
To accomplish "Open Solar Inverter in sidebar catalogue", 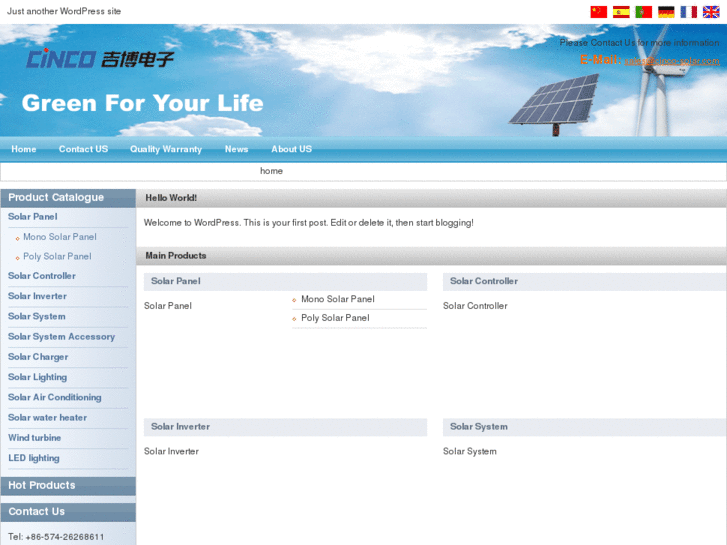I will click(37, 296).
